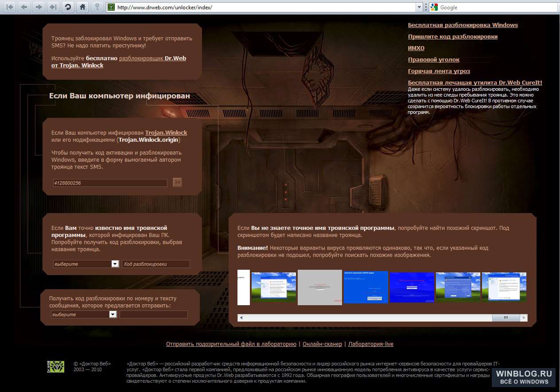
Task: Click the empty field beside the SMS number dropdown
Action: coord(154,314)
